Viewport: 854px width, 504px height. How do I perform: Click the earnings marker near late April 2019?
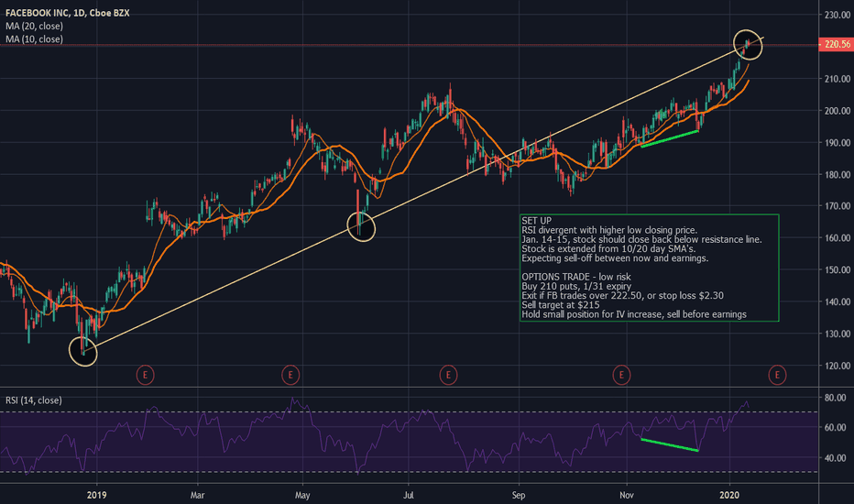(x=290, y=375)
